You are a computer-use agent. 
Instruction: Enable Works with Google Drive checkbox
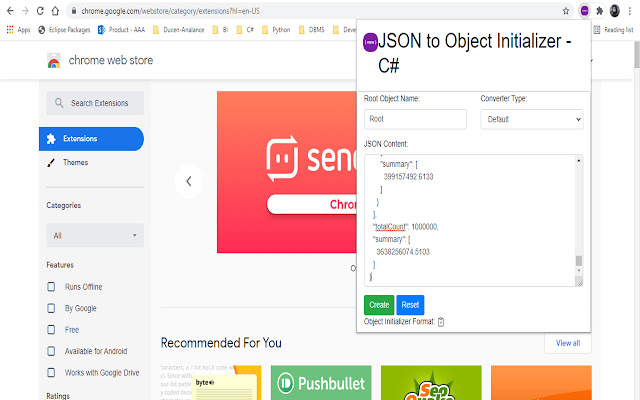coord(51,373)
